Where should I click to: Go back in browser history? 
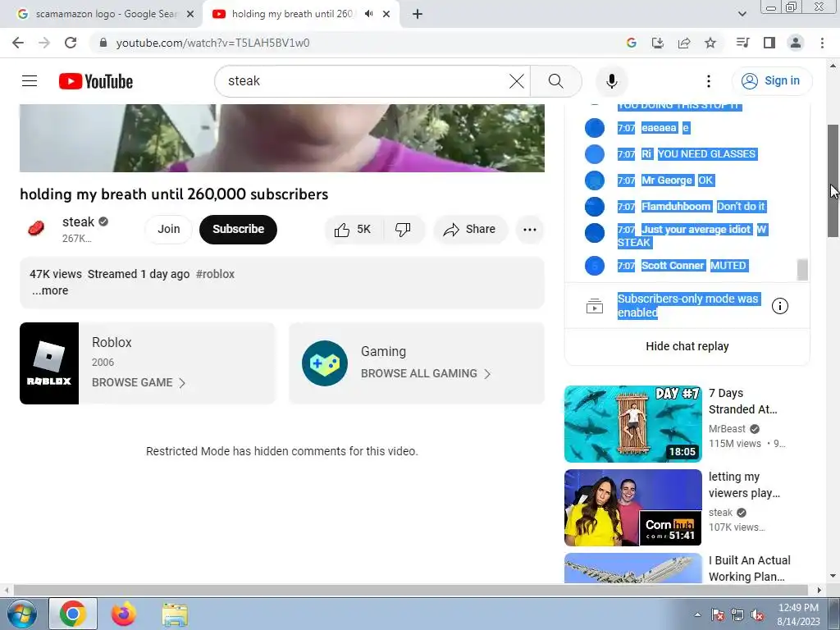(x=18, y=43)
